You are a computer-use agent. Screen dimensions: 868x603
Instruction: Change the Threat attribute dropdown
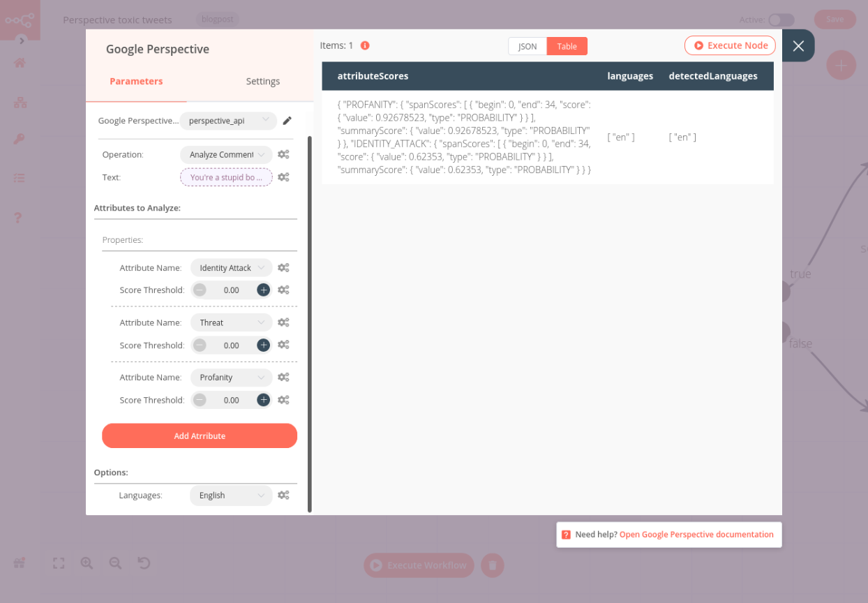[x=232, y=322]
